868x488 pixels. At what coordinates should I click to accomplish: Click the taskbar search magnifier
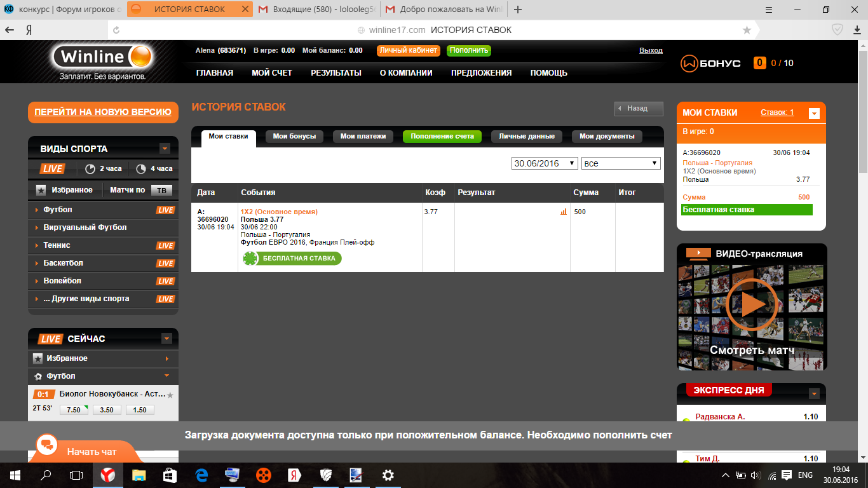[46, 475]
